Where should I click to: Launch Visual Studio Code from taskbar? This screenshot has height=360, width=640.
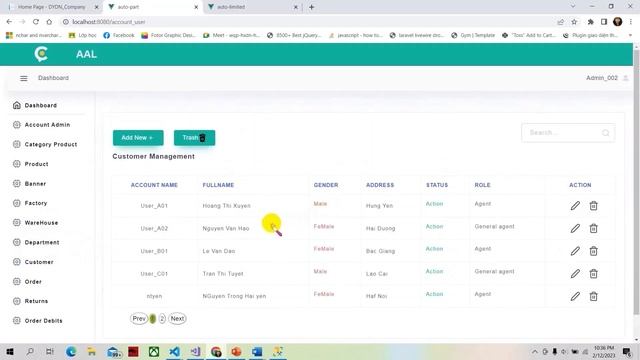pos(174,351)
